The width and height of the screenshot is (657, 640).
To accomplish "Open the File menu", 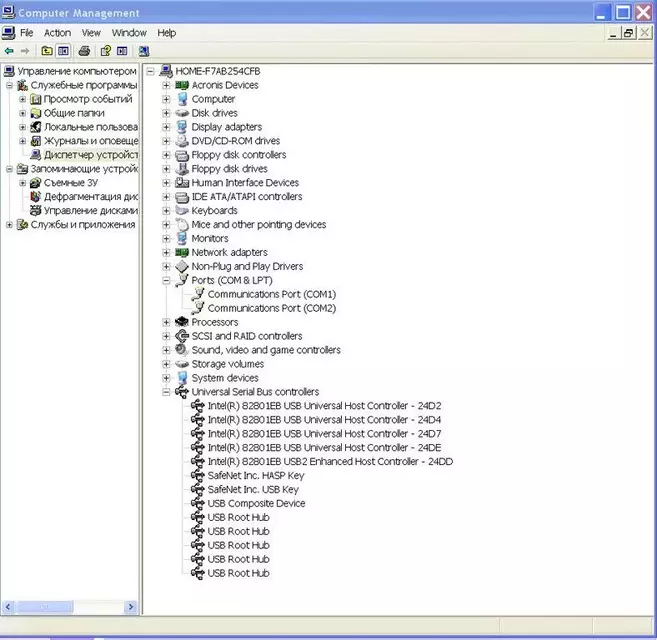I will (x=26, y=33).
